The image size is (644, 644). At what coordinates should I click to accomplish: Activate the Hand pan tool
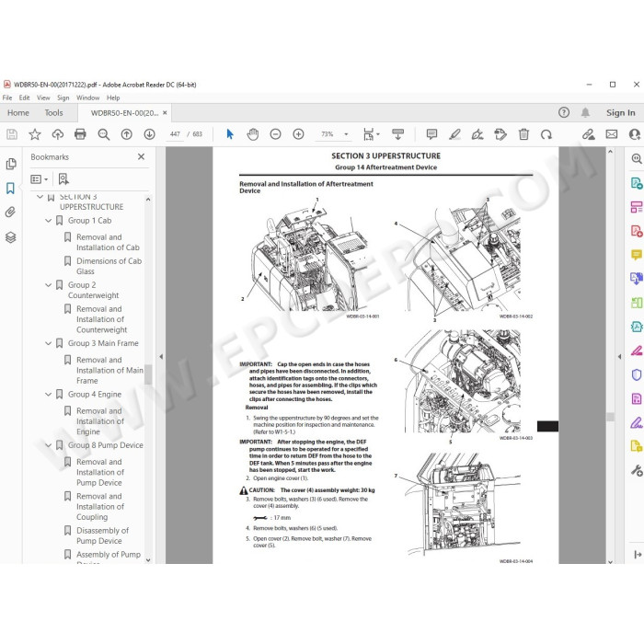point(253,134)
